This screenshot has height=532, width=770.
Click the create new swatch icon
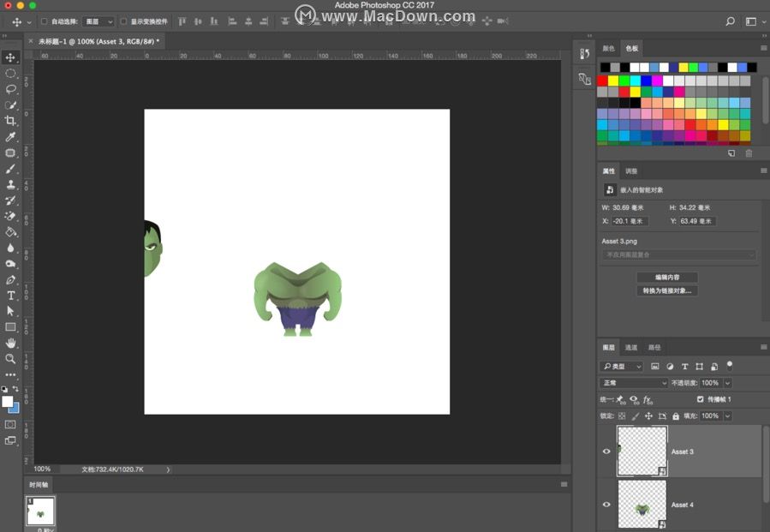point(731,153)
